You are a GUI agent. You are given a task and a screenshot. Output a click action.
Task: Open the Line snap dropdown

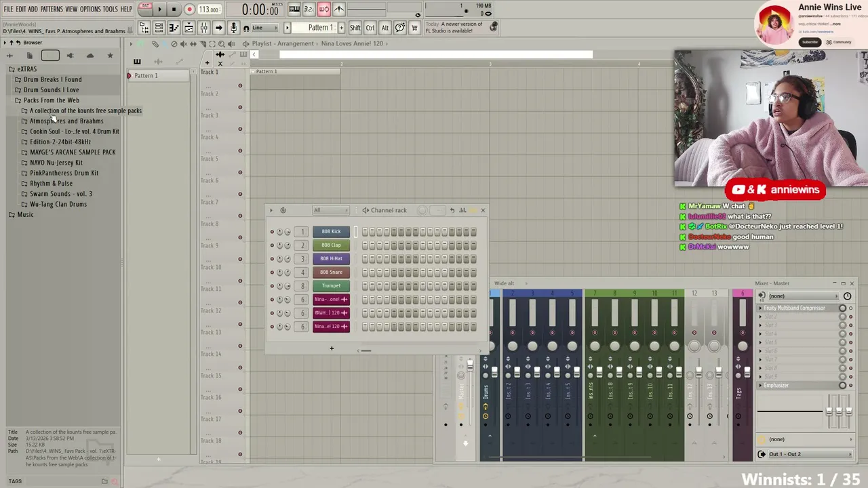pyautogui.click(x=266, y=28)
